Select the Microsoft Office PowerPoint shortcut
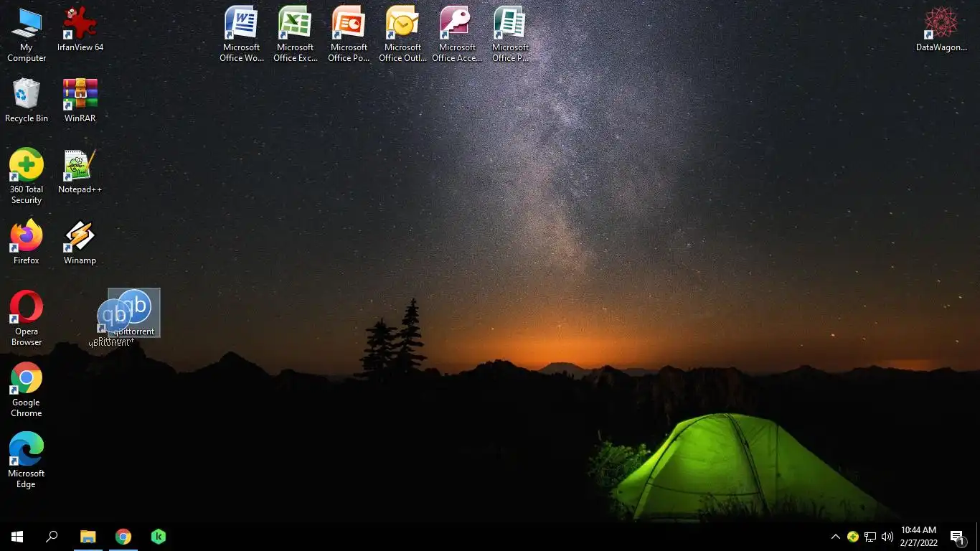The width and height of the screenshot is (980, 551). (349, 34)
